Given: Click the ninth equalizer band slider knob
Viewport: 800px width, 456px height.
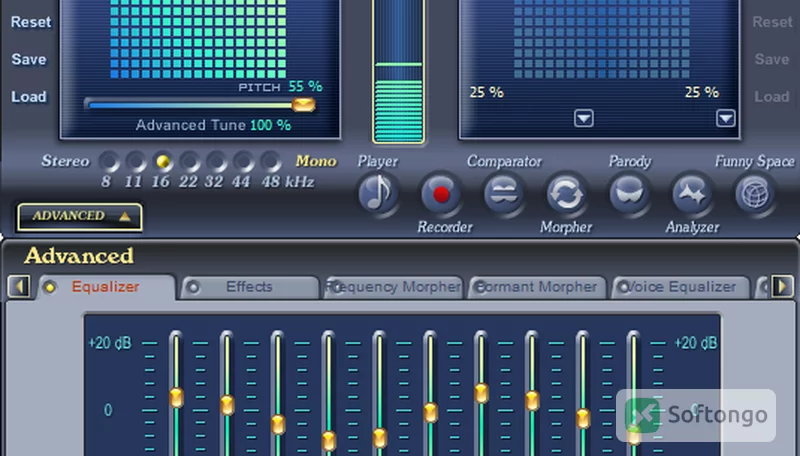Looking at the screenshot, I should [583, 418].
